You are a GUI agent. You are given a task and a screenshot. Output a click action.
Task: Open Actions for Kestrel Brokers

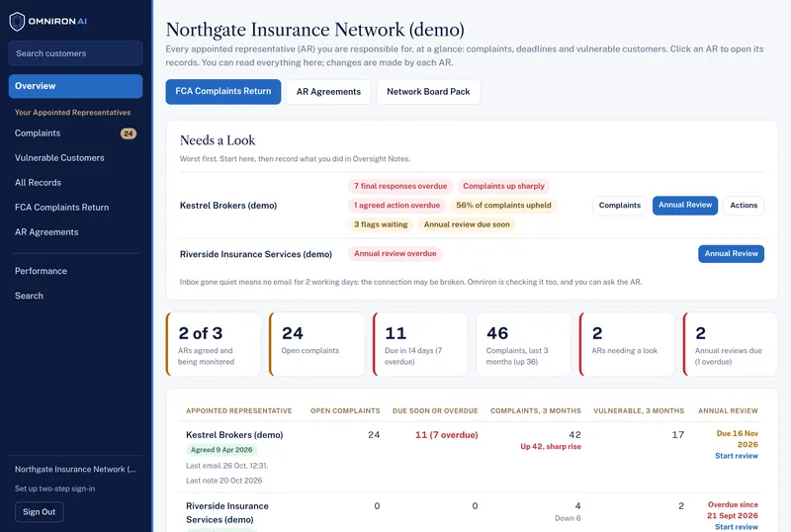744,206
